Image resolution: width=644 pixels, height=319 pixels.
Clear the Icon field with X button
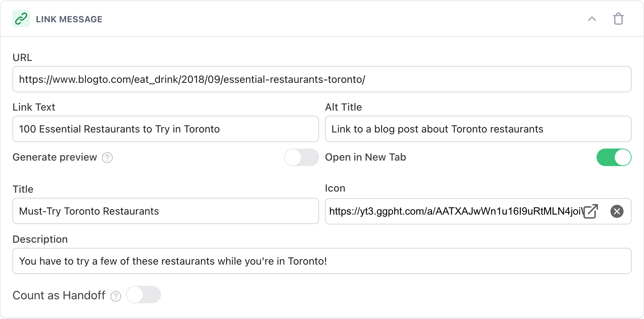tap(617, 211)
